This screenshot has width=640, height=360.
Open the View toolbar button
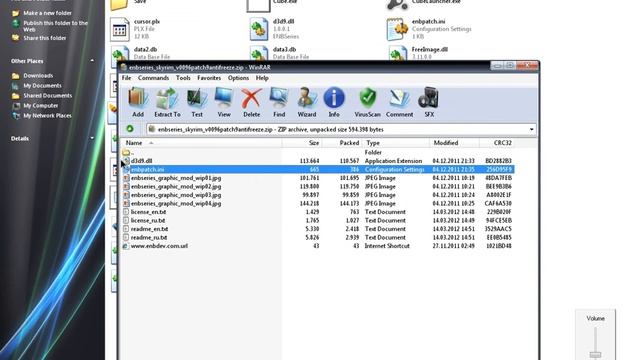click(x=224, y=98)
